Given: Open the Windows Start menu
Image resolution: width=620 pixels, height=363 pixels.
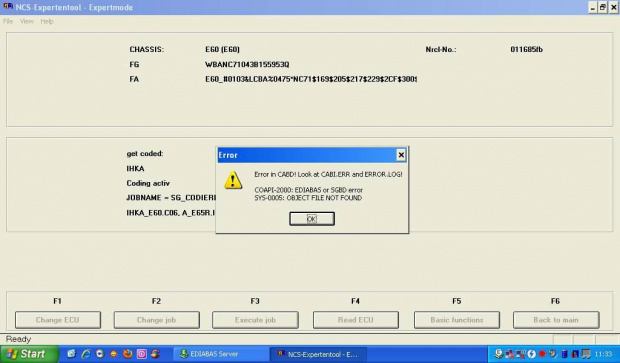Looking at the screenshot, I should [29, 354].
